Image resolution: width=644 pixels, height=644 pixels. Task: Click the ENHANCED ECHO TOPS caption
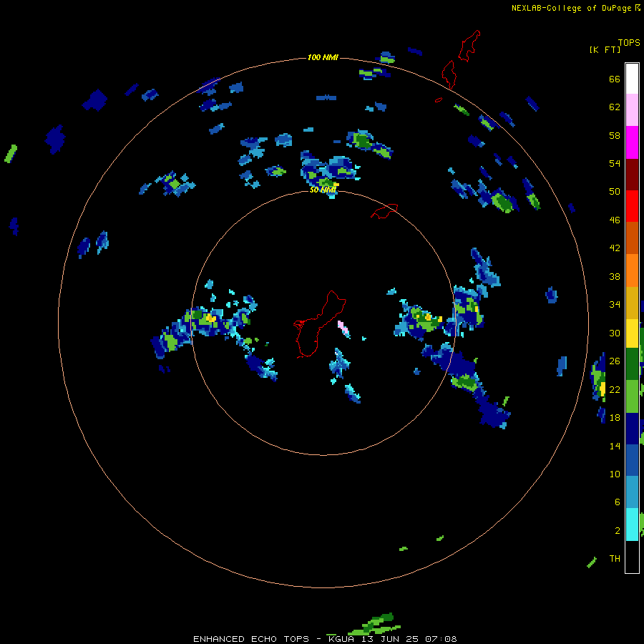(251, 639)
